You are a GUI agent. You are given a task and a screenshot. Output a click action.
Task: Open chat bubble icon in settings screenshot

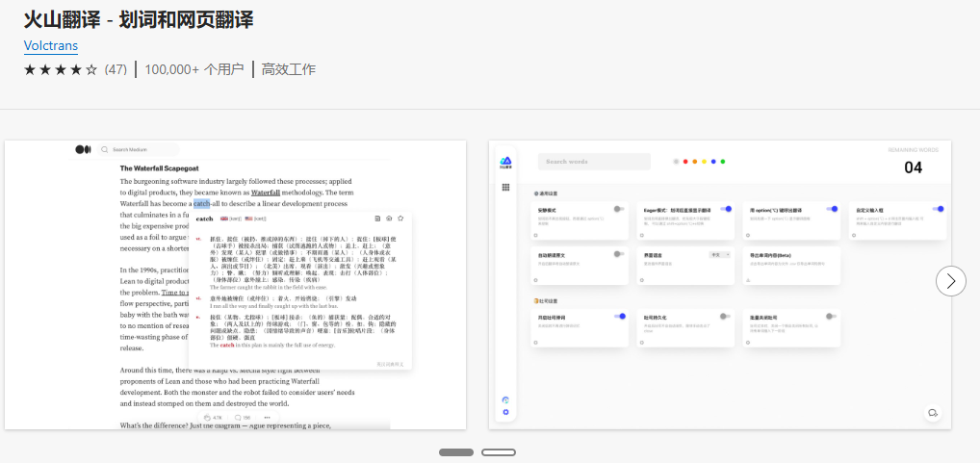tap(933, 413)
